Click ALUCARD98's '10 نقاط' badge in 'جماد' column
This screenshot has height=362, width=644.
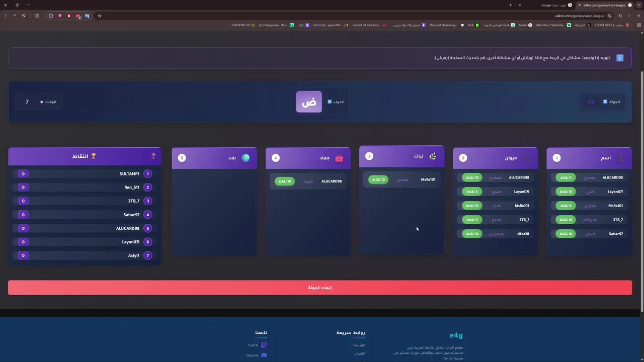click(x=285, y=182)
